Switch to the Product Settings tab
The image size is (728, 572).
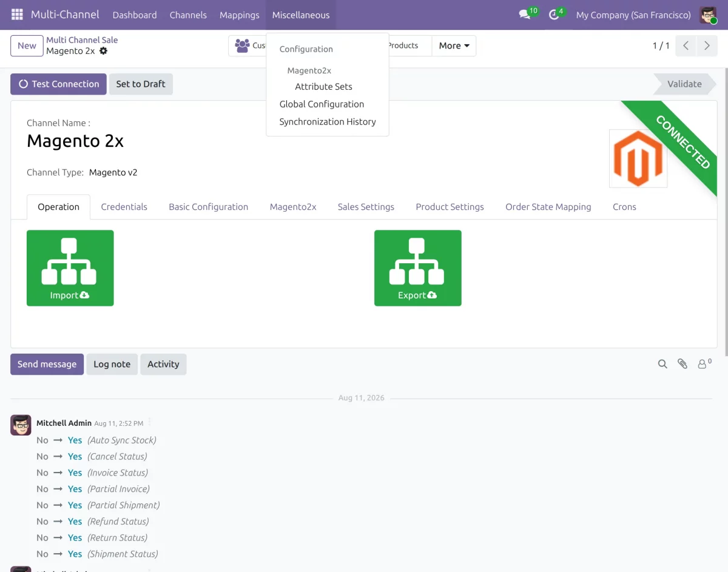[450, 207]
